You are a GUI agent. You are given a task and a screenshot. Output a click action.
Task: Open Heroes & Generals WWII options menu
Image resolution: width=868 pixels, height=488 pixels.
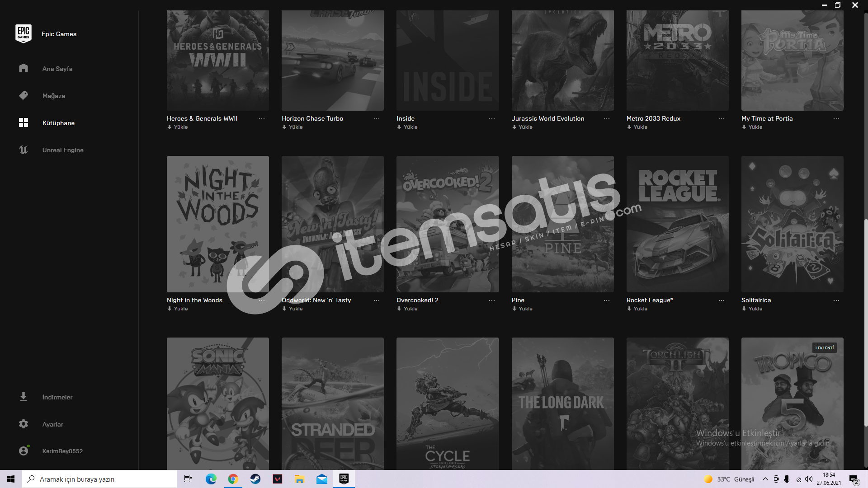262,119
